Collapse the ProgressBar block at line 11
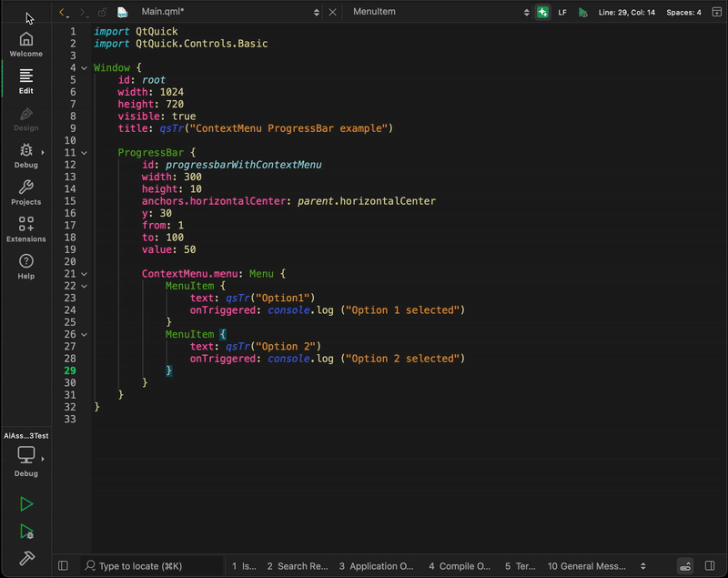 tap(84, 152)
